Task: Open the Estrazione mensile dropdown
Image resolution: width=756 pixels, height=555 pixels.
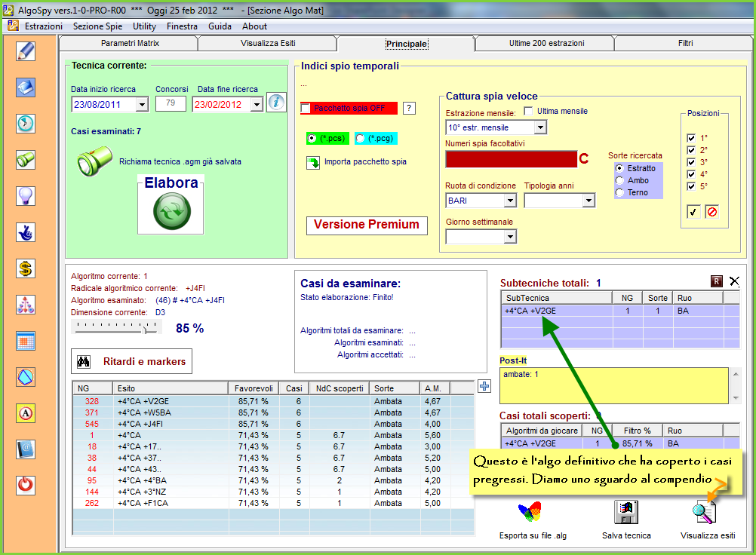Action: coord(539,127)
